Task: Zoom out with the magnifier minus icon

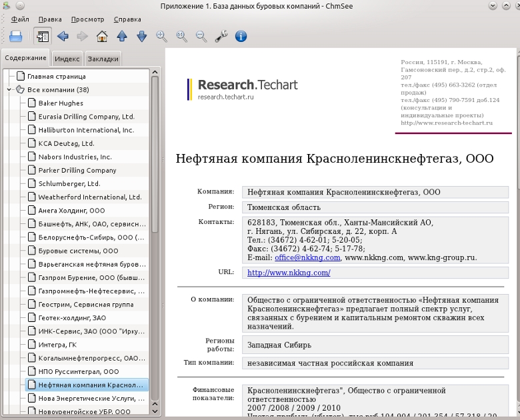Action: 201,36
